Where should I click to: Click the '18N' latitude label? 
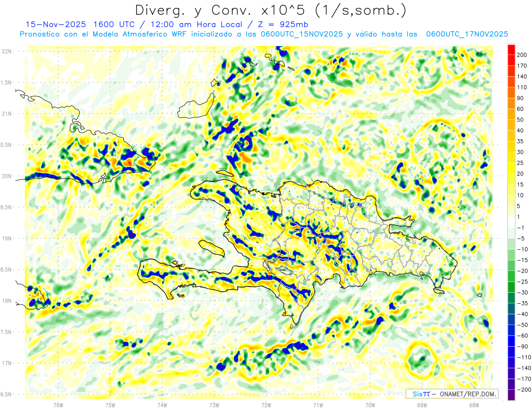tap(6, 301)
